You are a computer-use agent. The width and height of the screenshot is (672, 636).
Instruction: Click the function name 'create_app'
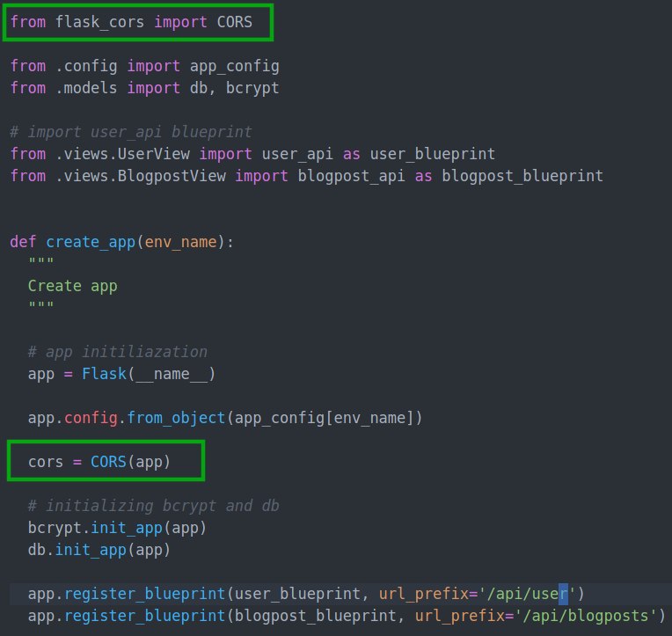coord(91,242)
